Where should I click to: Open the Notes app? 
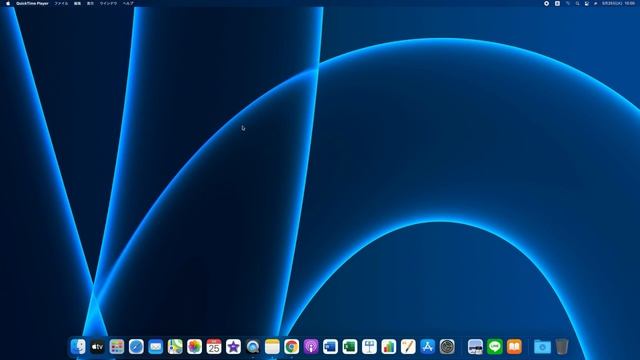pyautogui.click(x=272, y=347)
